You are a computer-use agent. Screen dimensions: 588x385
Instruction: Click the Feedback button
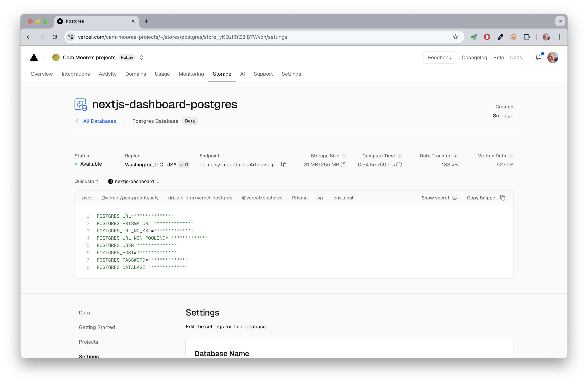tap(439, 58)
